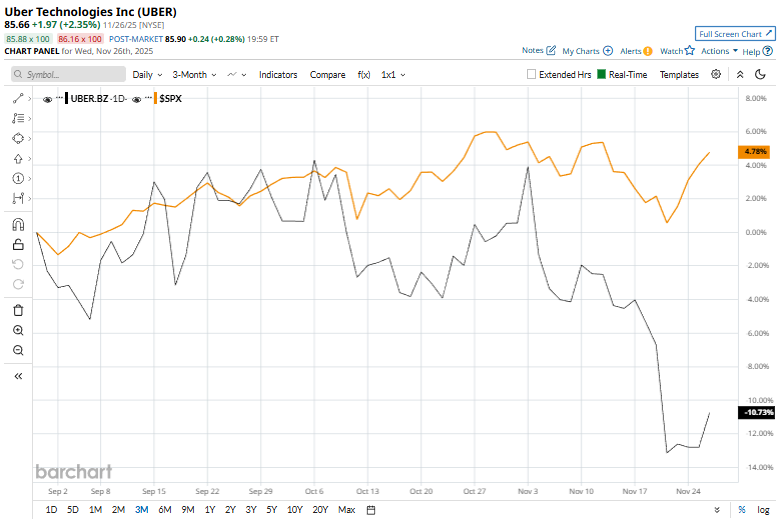Screen dimensions: 777x526
Task: Click the 'Nov 24' date label on the time axis
Action: pyautogui.click(x=688, y=491)
